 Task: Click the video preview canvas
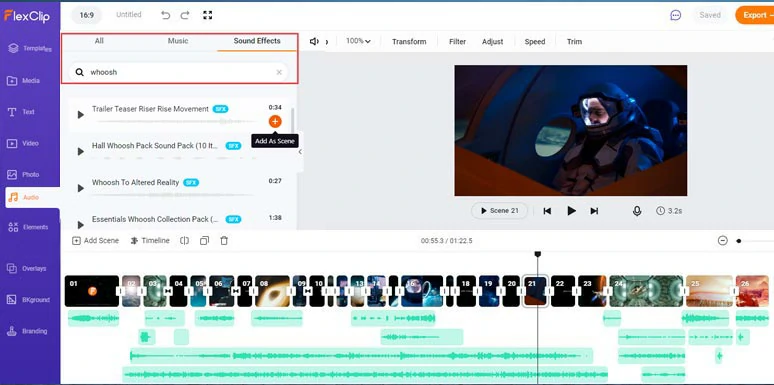tap(571, 130)
